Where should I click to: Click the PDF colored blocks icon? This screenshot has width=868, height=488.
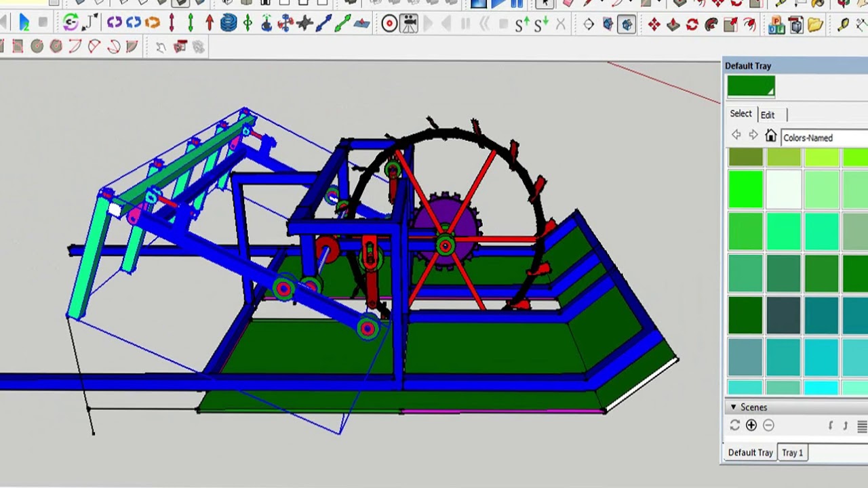tap(776, 25)
